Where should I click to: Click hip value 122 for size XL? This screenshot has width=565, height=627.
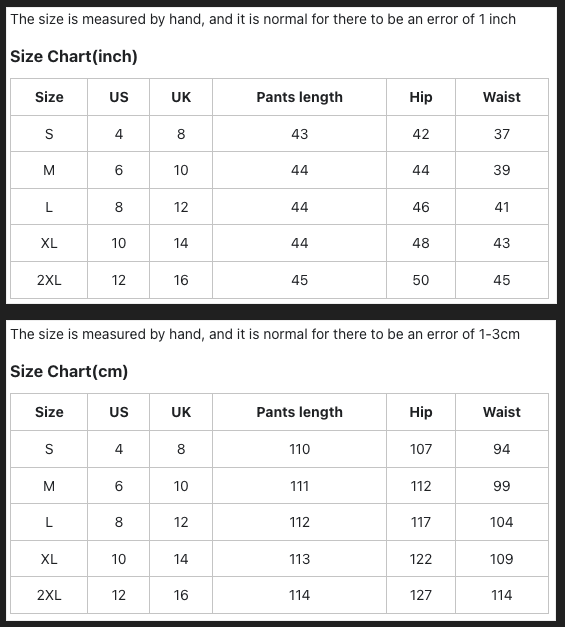point(421,559)
